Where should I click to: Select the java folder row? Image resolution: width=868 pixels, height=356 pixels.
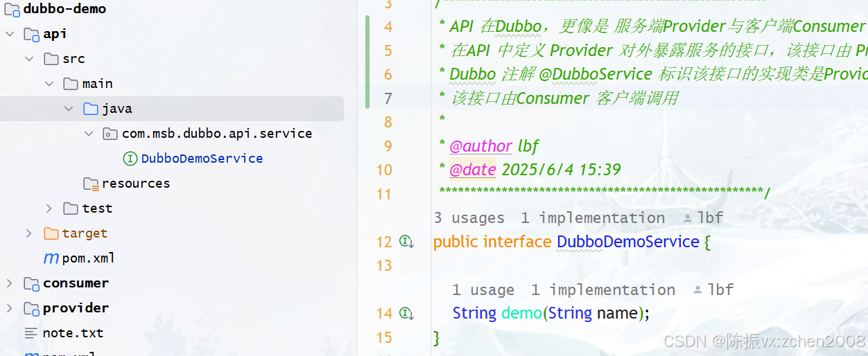point(172,109)
